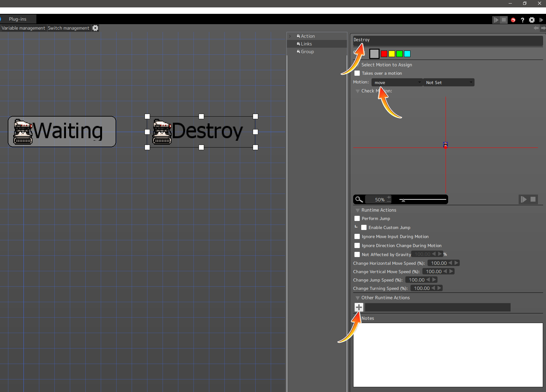The height and width of the screenshot is (392, 546).
Task: Open the Motion dropdown showing move
Action: point(397,82)
